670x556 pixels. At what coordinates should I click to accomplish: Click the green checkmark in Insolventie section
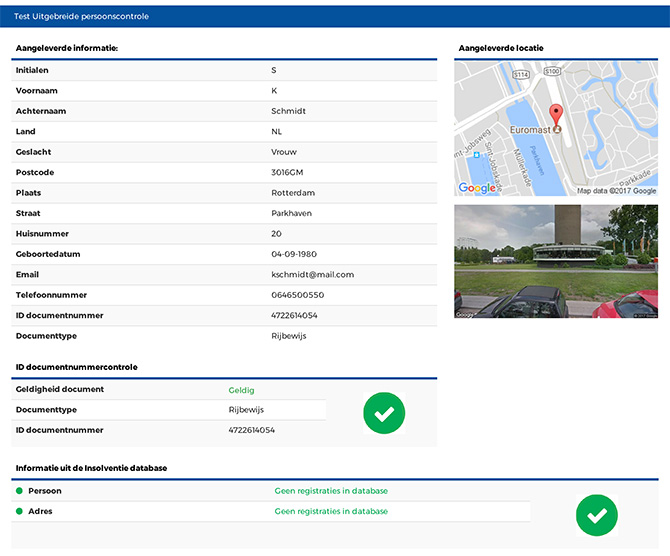click(597, 515)
